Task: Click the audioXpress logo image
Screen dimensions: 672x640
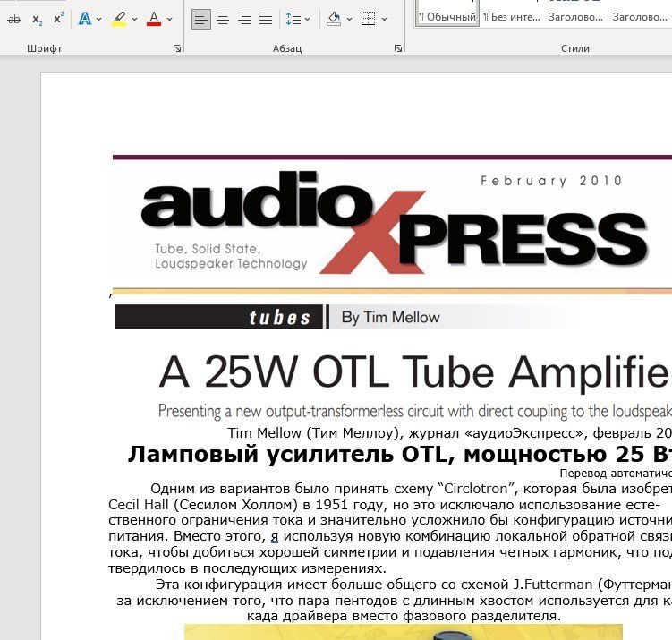Action: tap(392, 225)
